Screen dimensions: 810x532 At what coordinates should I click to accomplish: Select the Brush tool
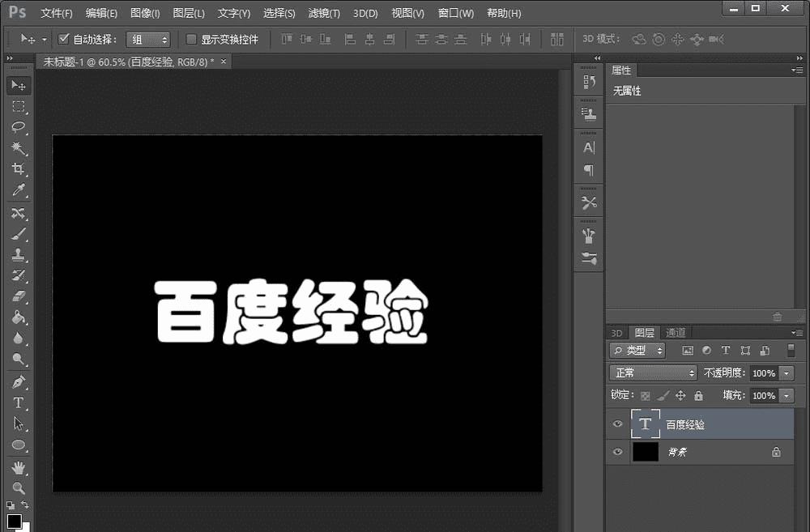(19, 234)
